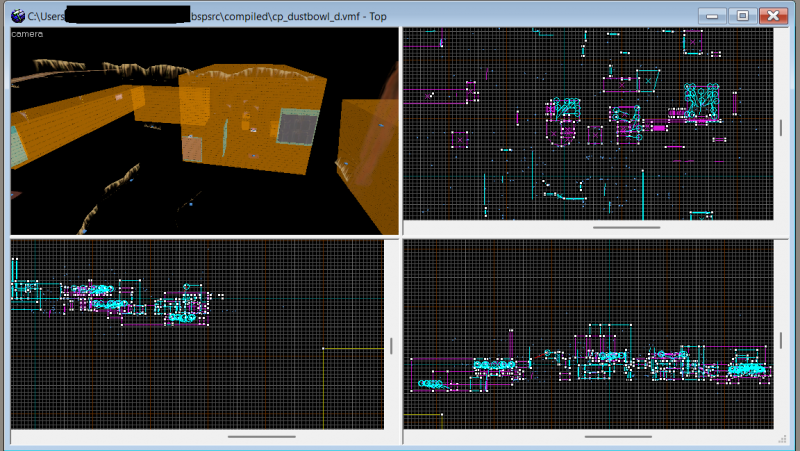The height and width of the screenshot is (451, 800).
Task: Close the cp_dustbowl_d.vmf window
Action: click(773, 16)
